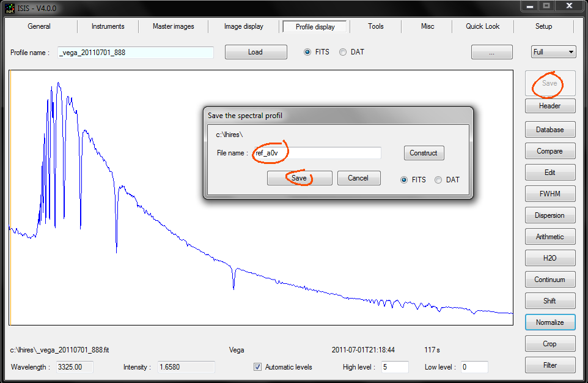
Task: Click the Normalize button
Action: pos(549,322)
